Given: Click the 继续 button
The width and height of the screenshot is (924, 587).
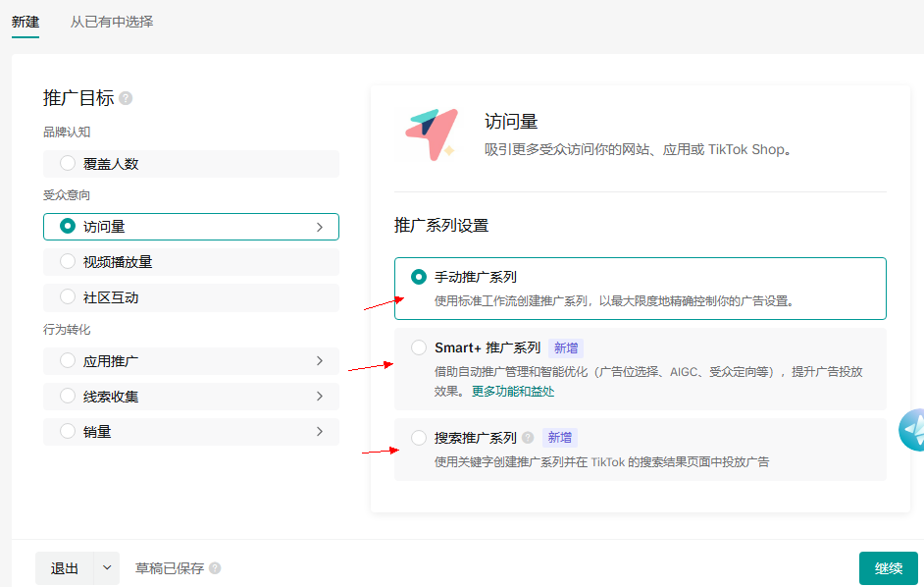Looking at the screenshot, I should point(888,568).
